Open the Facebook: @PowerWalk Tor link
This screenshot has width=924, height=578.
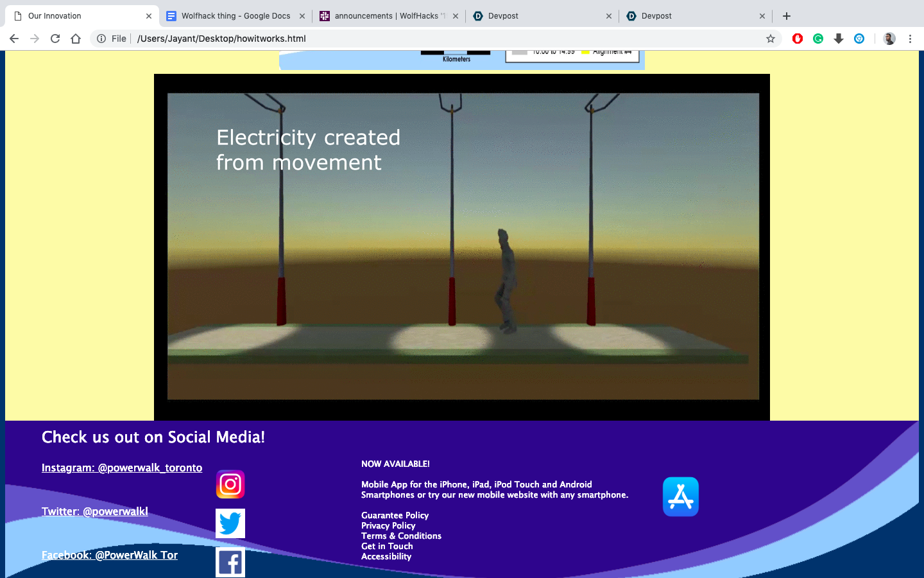(x=110, y=555)
